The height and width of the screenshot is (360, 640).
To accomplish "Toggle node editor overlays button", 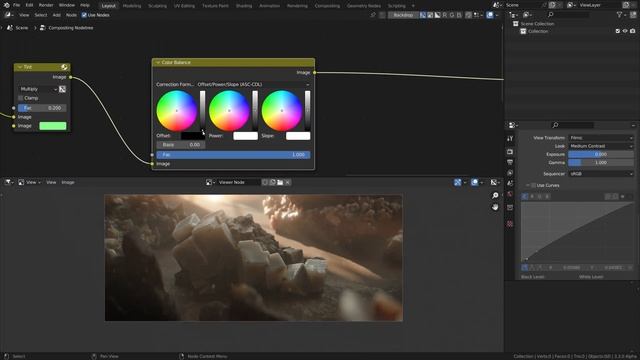I will (x=489, y=15).
